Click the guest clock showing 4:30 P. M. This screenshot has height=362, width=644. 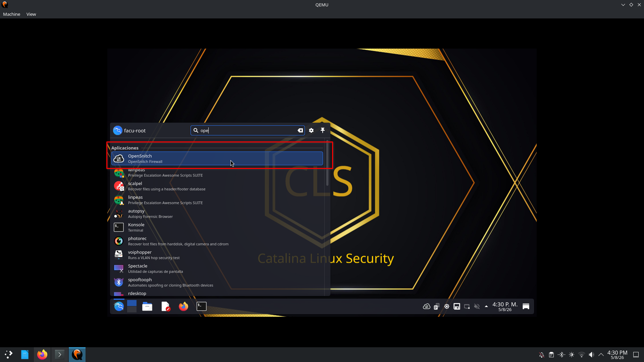505,306
